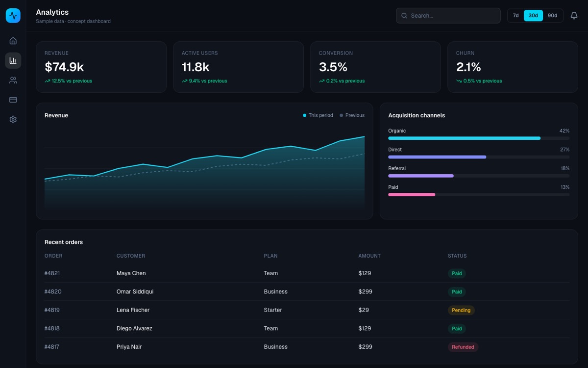
Task: Open the Active Users 11.8k card
Action: (x=239, y=67)
